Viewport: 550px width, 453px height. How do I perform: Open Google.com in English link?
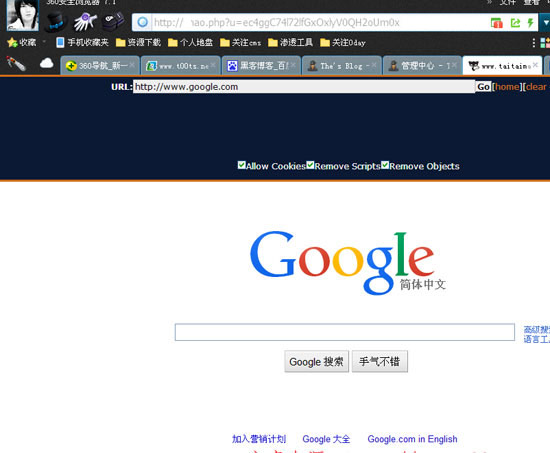pos(412,439)
